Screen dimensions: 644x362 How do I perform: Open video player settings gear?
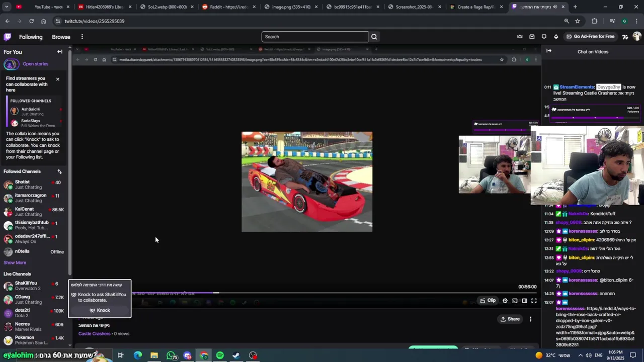click(505, 301)
